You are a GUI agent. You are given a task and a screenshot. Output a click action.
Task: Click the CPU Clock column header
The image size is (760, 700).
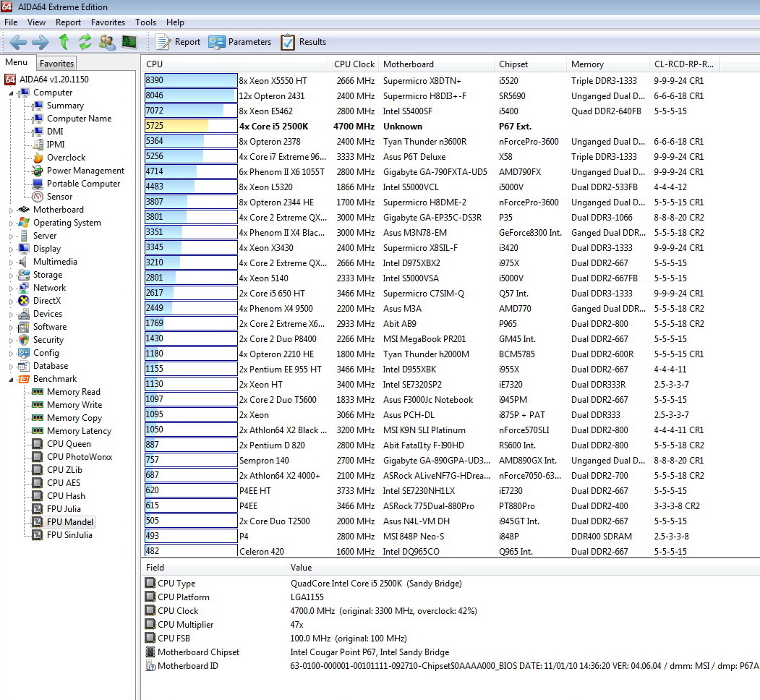point(354,64)
